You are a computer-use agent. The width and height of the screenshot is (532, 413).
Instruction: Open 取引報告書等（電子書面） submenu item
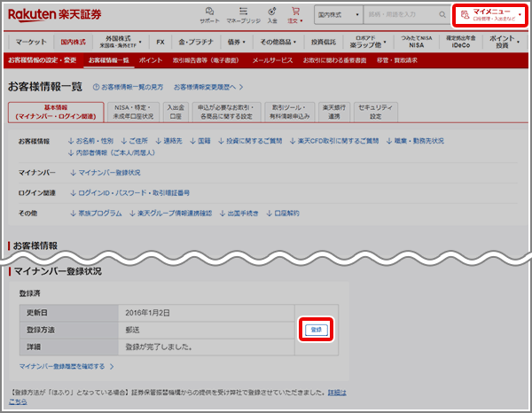206,60
